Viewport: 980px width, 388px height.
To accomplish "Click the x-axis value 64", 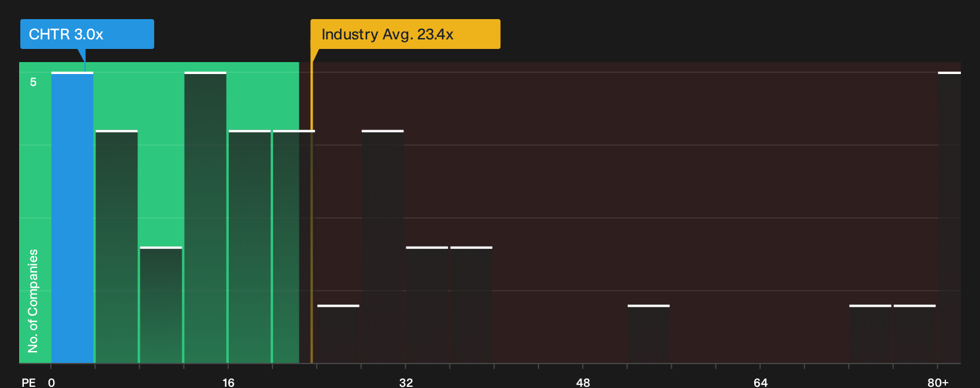I will (761, 383).
